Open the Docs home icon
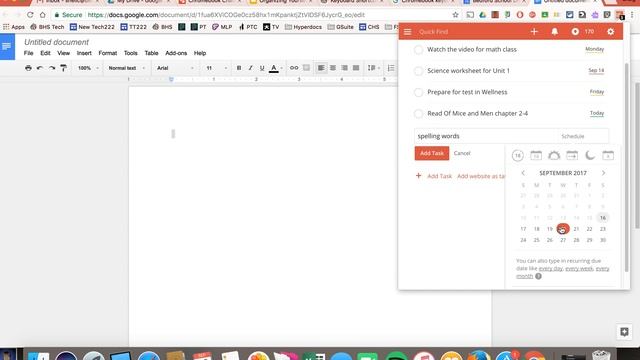 coord(7,47)
